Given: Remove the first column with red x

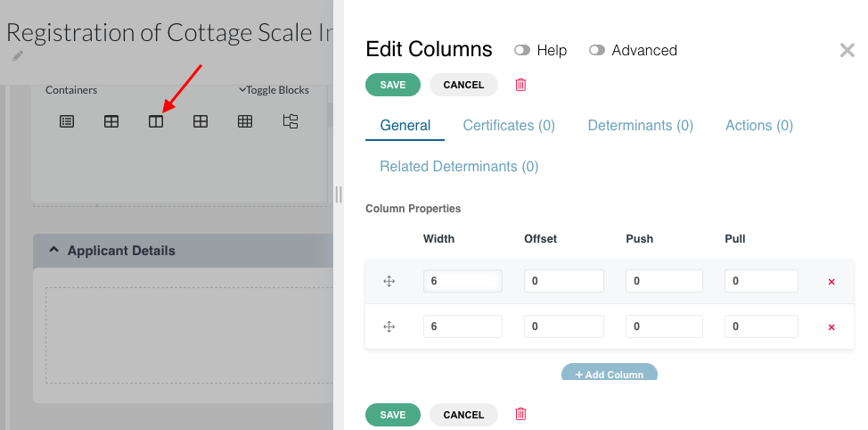Looking at the screenshot, I should (x=831, y=282).
